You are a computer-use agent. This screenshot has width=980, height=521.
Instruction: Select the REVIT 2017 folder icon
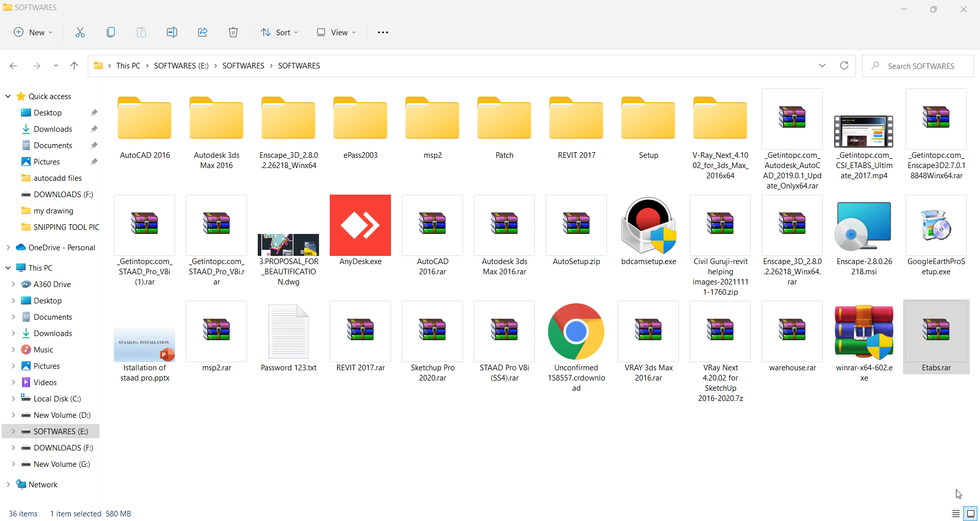click(576, 117)
